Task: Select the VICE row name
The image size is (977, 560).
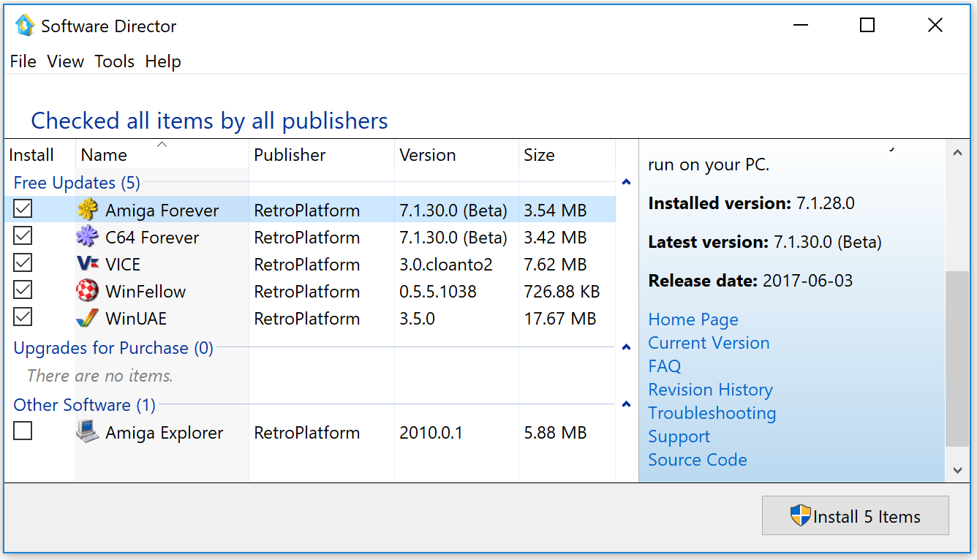Action: (x=123, y=265)
